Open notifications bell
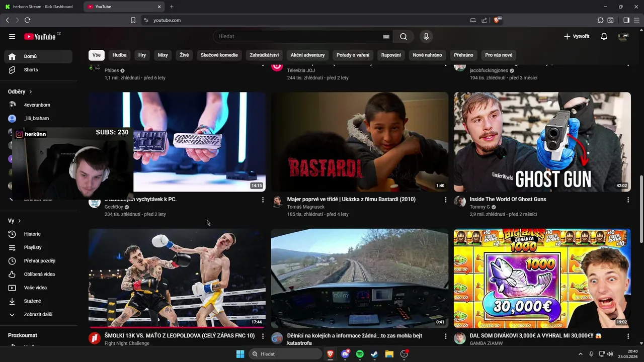This screenshot has width=644, height=362. tap(604, 36)
